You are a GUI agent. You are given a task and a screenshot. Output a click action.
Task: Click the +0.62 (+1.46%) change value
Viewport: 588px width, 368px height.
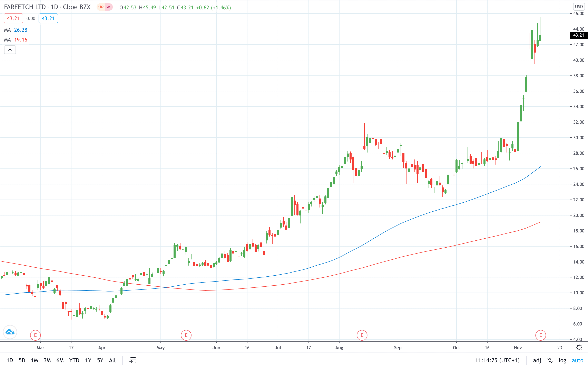pos(213,8)
